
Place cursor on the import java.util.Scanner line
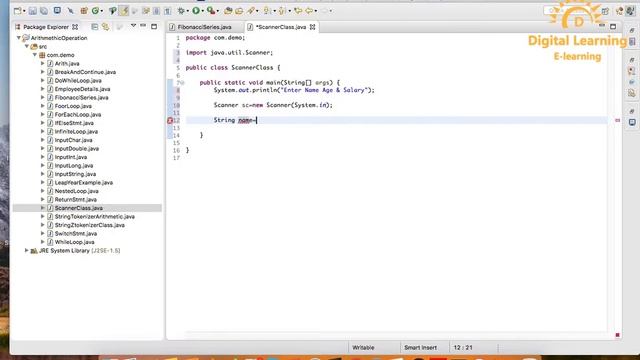tap(229, 53)
